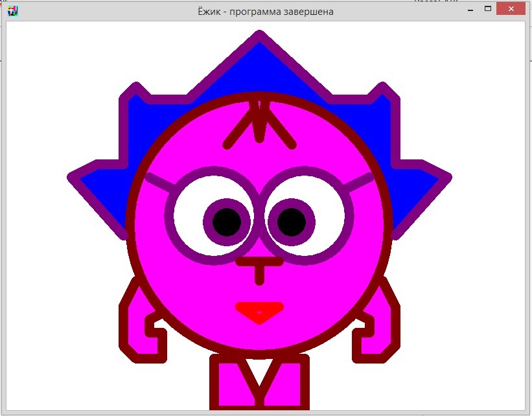The height and width of the screenshot is (416, 532).
Task: Close the Ёжик program window
Action: (511, 9)
